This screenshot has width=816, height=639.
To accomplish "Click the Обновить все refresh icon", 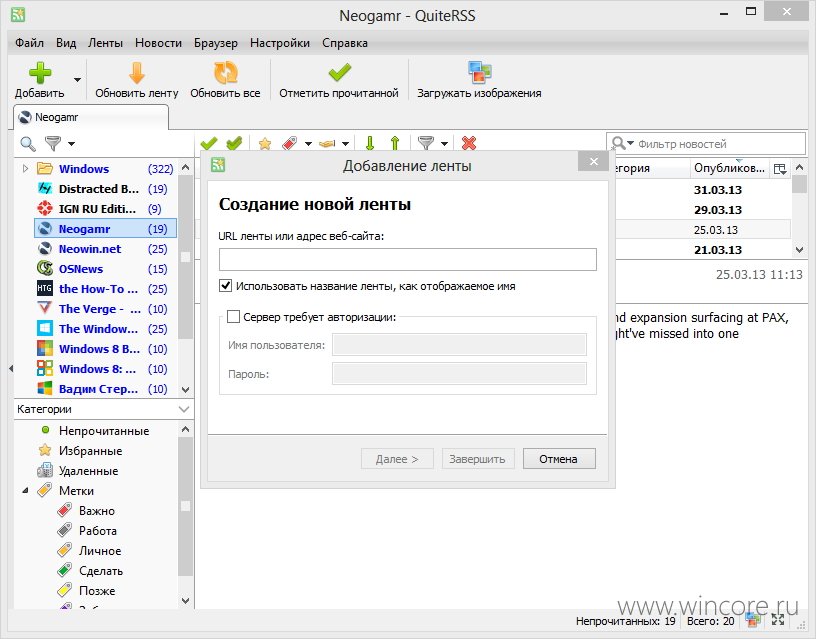I will click(225, 73).
